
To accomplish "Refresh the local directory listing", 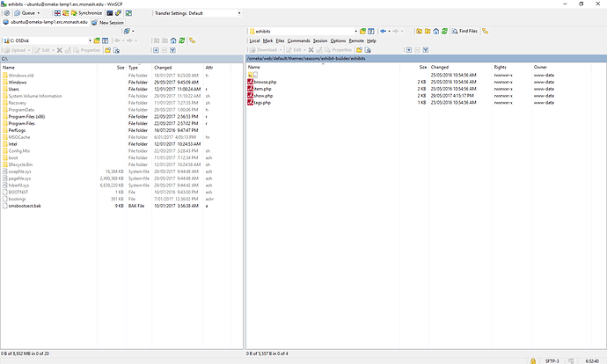I will 181,40.
